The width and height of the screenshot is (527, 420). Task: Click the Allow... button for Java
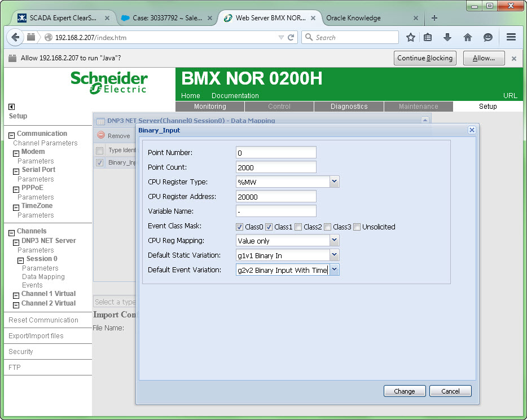click(484, 58)
